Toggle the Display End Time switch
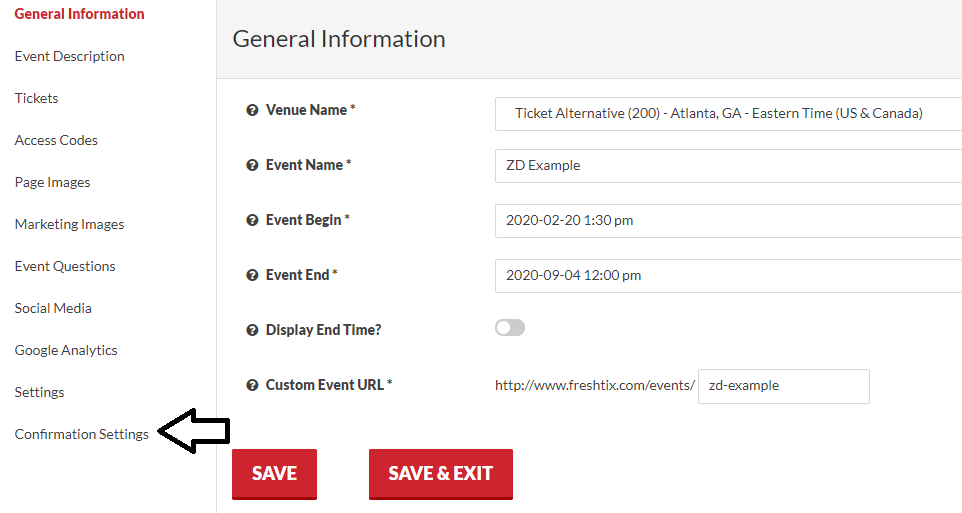 510,328
